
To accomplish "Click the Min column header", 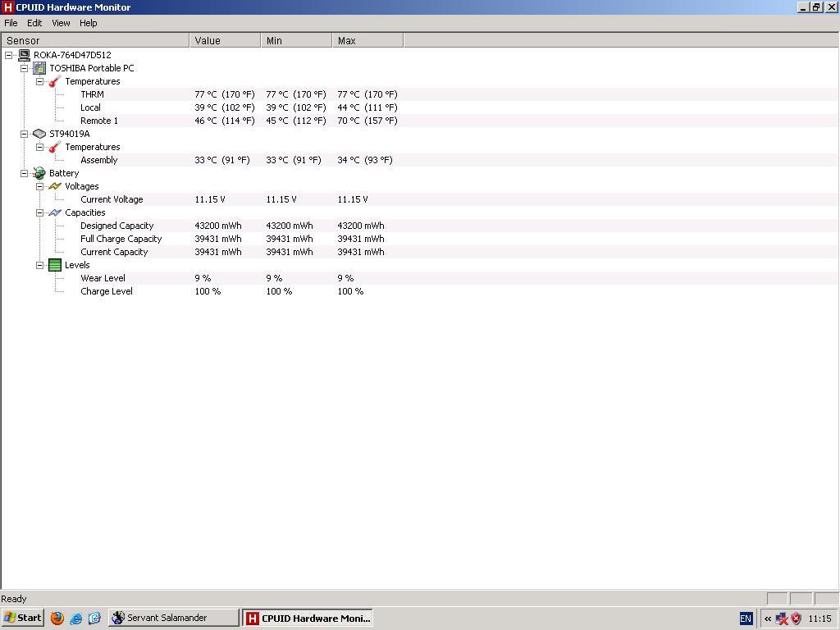I will 296,41.
